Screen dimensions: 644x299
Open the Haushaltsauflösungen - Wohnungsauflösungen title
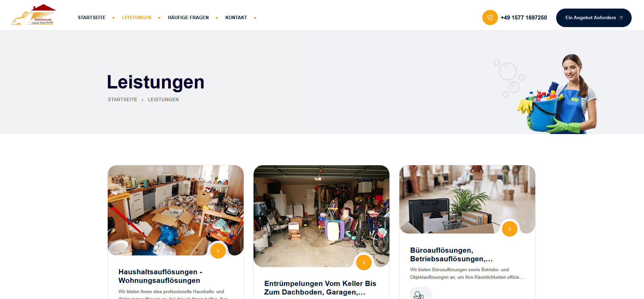(x=161, y=276)
